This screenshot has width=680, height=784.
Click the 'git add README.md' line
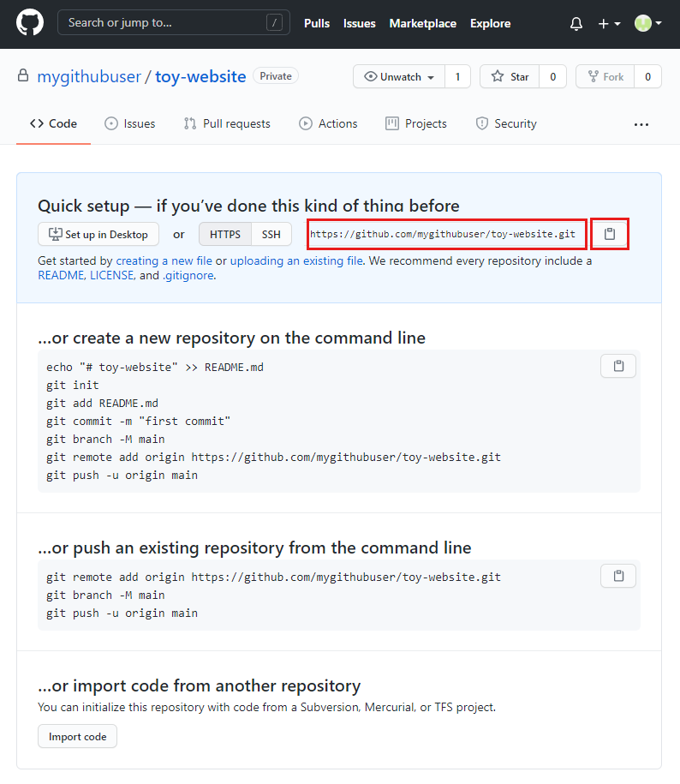[x=103, y=403]
